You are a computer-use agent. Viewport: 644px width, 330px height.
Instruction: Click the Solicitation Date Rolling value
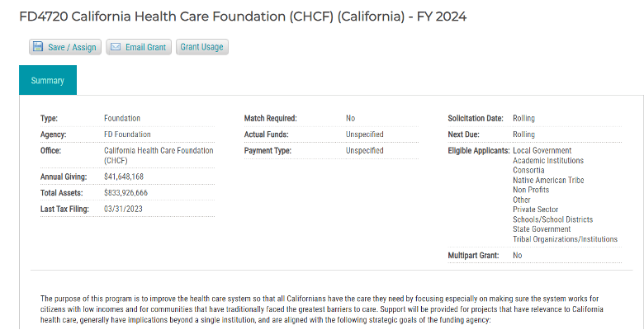[x=523, y=118]
